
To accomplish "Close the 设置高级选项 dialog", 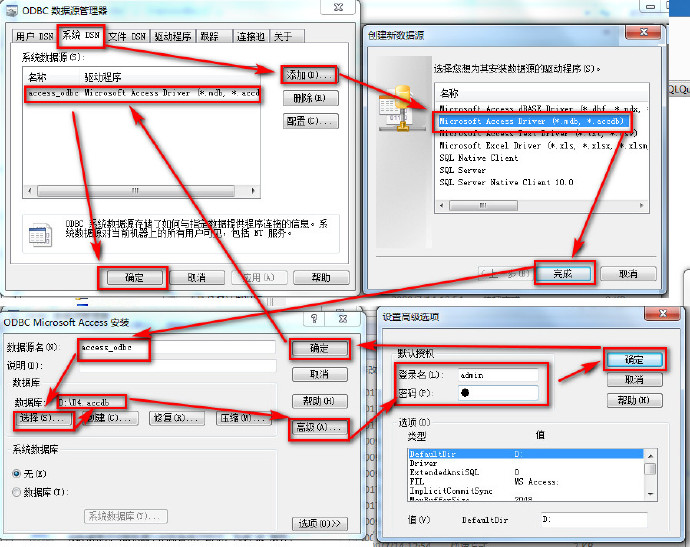I will coord(663,313).
